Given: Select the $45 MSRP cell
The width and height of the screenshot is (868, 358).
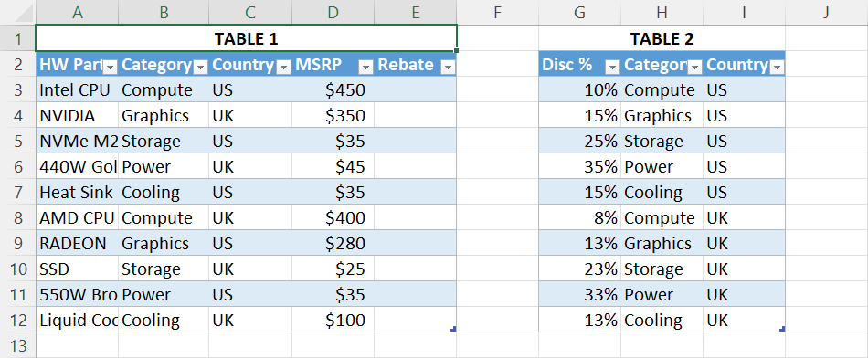Looking at the screenshot, I should tap(333, 166).
